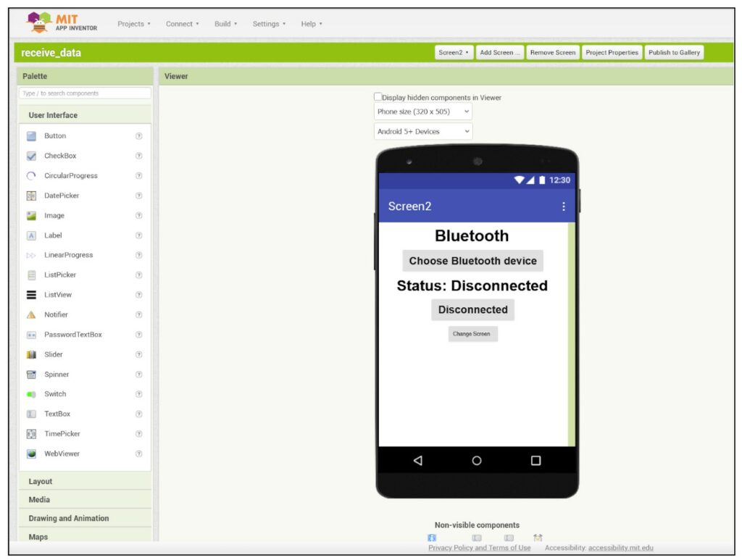The image size is (742, 560).
Task: Pick the CircularProgress component
Action: 70,175
